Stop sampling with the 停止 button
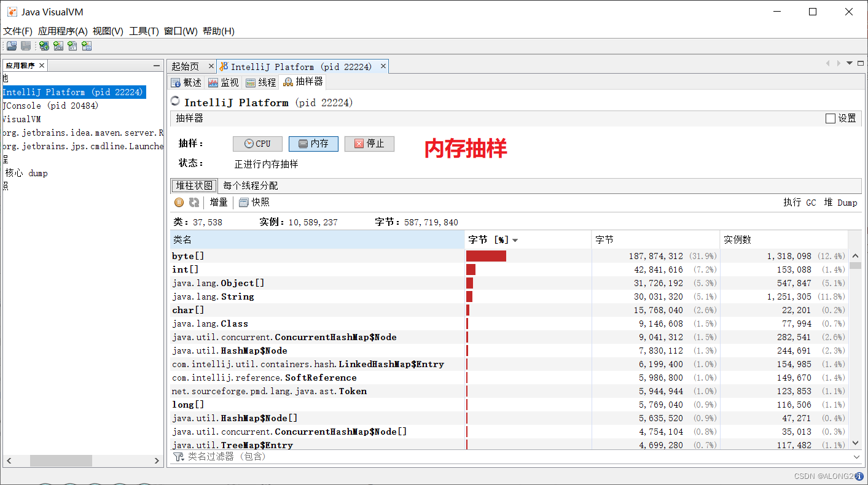868x485 pixels. [x=369, y=144]
